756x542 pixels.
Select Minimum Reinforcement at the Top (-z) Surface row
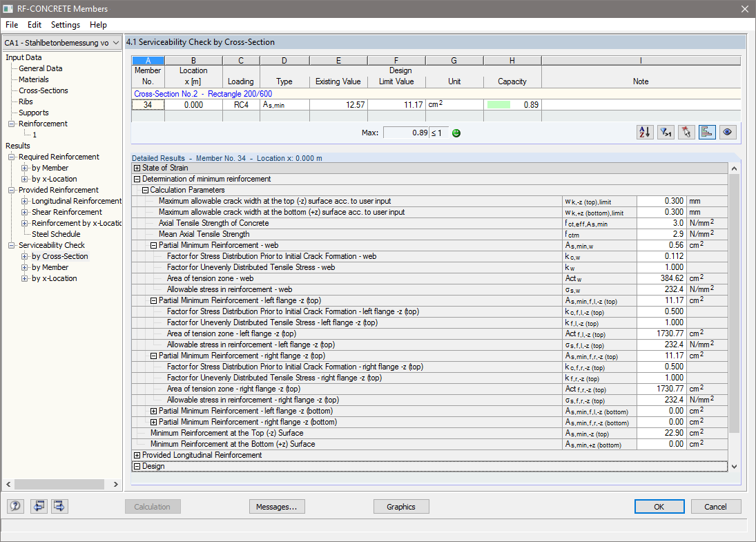429,433
